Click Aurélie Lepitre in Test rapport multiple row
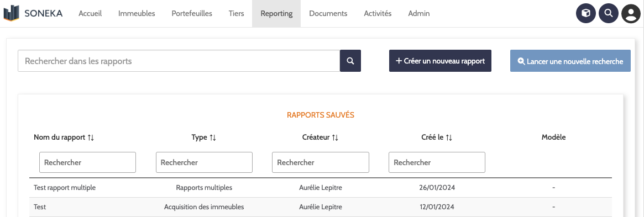This screenshot has height=217, width=644. (x=321, y=188)
